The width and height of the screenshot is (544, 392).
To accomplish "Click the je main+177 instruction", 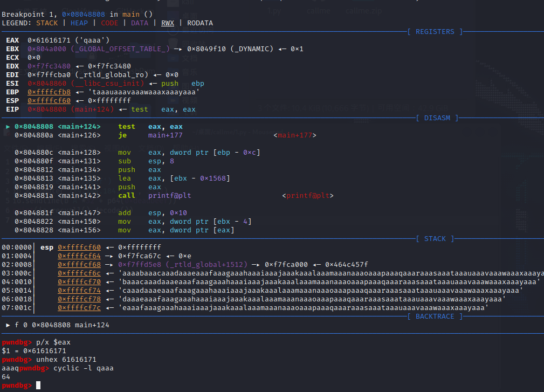I will click(150, 135).
